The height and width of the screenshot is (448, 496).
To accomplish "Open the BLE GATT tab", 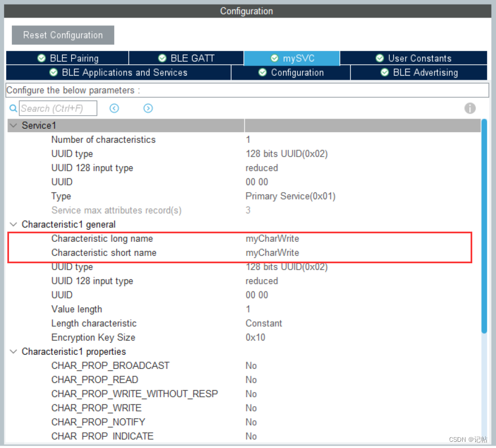I will (x=186, y=58).
